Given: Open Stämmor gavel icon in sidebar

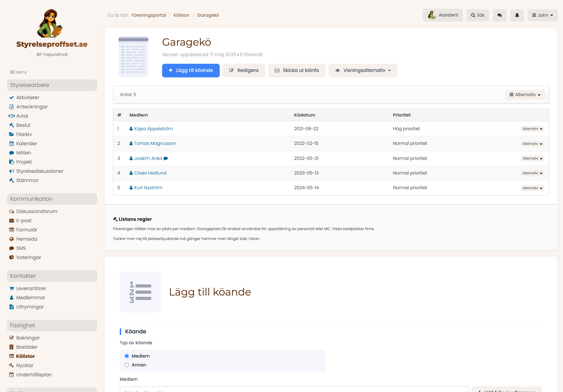Looking at the screenshot, I should point(12,180).
